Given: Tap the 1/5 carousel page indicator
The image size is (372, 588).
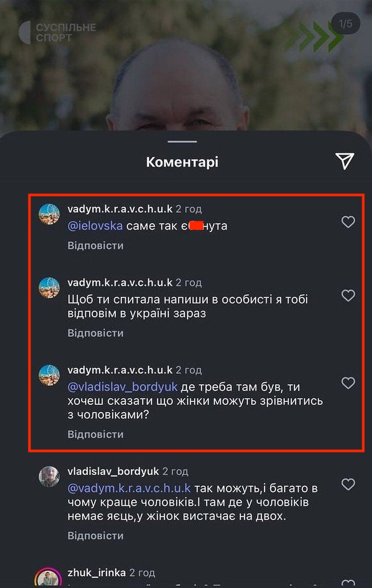Looking at the screenshot, I should (x=346, y=24).
